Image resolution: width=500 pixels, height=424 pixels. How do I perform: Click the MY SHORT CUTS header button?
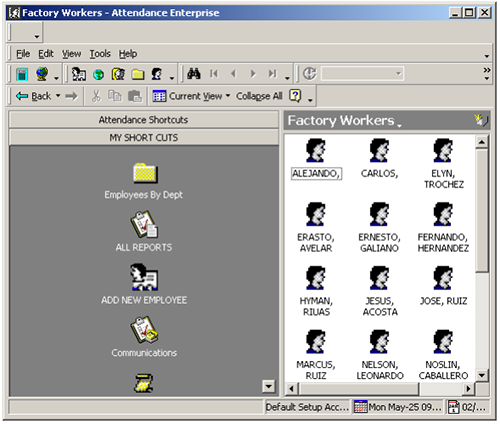click(144, 137)
